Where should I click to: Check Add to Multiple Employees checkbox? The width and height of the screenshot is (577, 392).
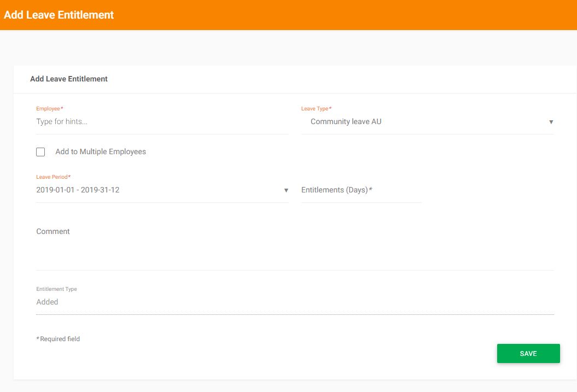point(40,152)
